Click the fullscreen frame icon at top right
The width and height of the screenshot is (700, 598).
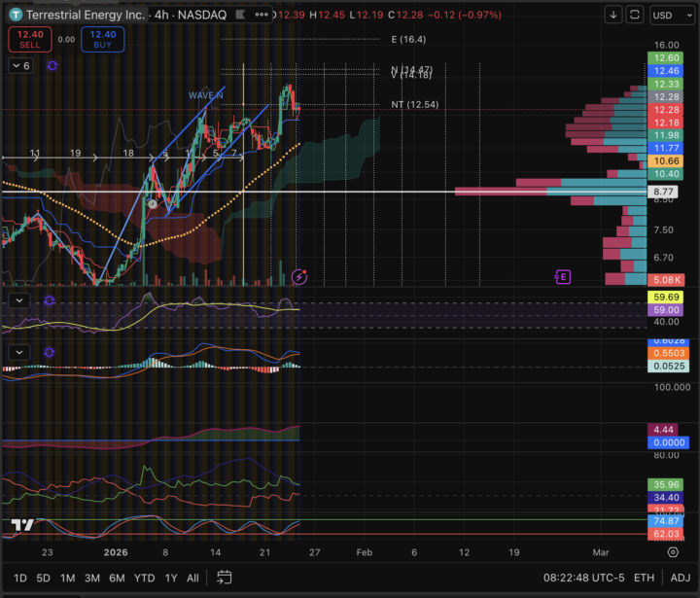pyautogui.click(x=634, y=15)
